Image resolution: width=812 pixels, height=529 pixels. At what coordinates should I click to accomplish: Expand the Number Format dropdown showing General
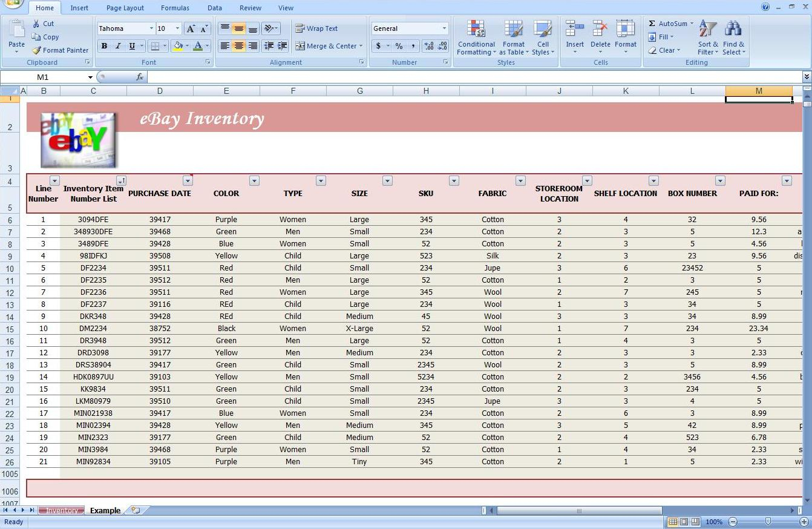(445, 28)
